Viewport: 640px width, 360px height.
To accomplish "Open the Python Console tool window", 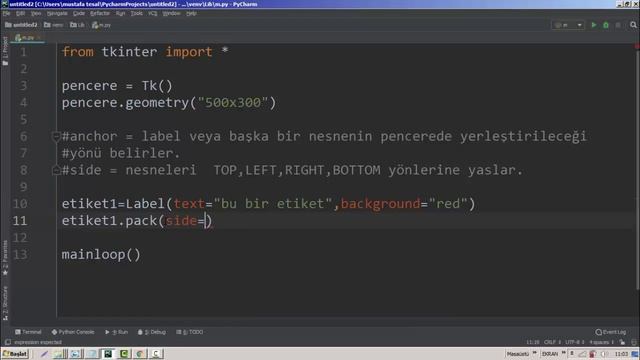I will tap(73, 332).
